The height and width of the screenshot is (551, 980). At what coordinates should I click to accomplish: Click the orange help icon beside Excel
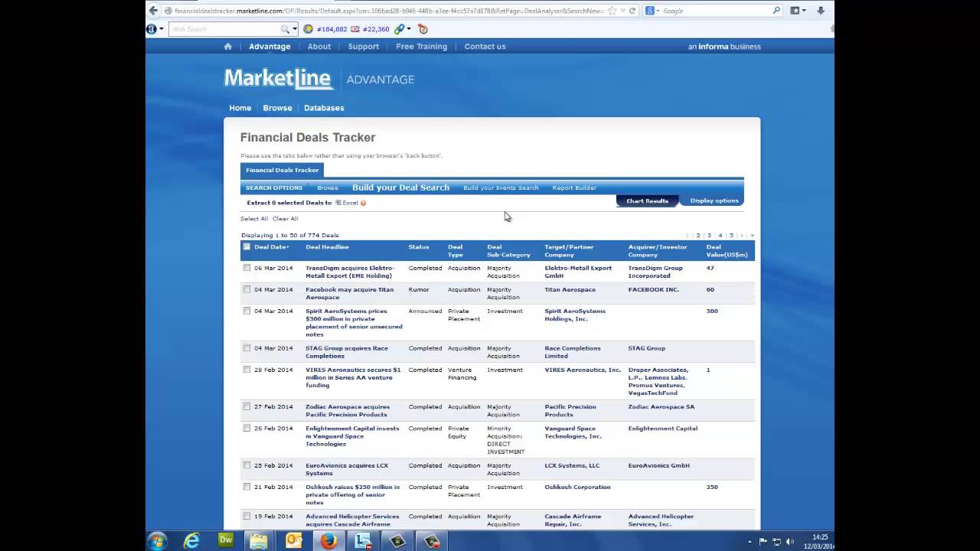(x=363, y=203)
